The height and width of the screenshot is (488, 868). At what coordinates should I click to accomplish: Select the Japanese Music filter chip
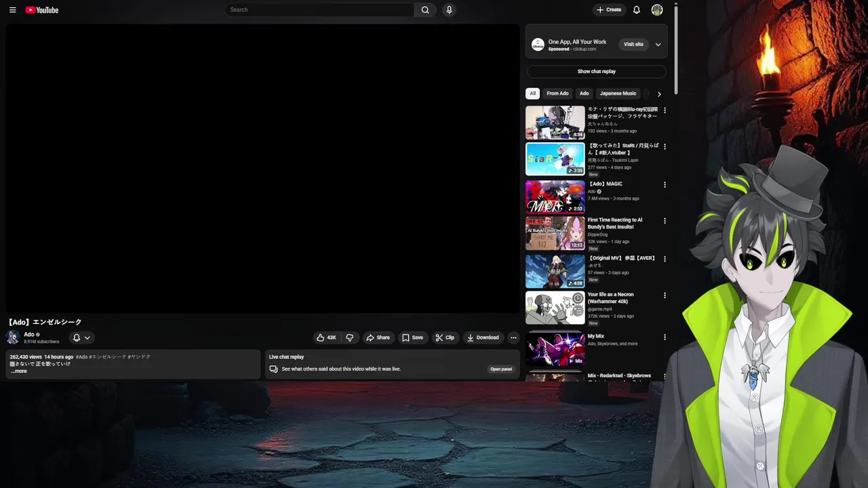(x=618, y=94)
